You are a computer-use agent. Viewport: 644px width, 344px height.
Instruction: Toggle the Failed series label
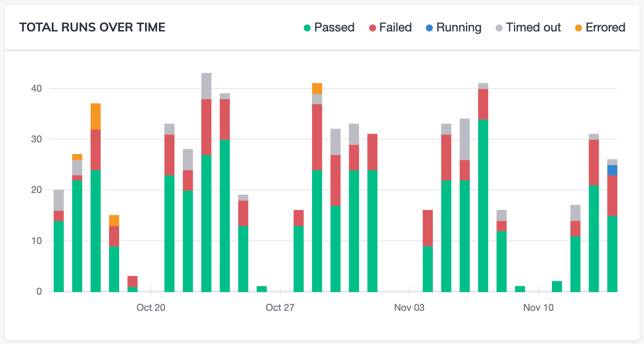[x=395, y=28]
